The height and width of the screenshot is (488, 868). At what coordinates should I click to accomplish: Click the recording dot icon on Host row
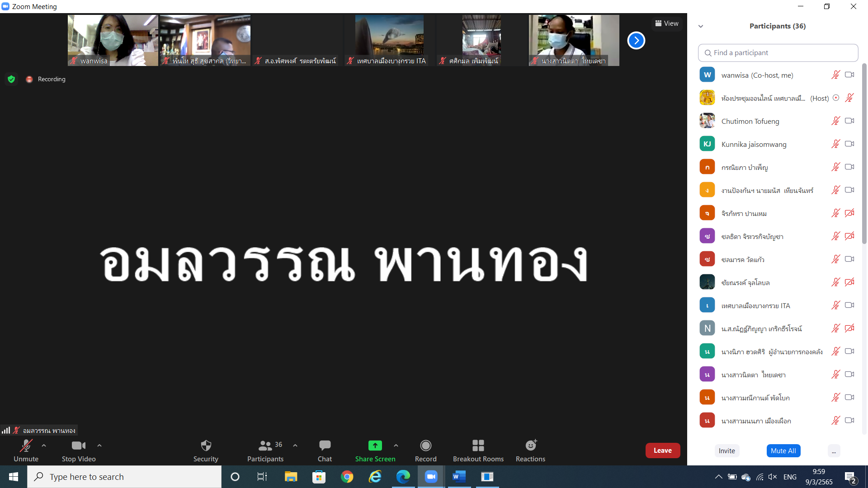836,98
